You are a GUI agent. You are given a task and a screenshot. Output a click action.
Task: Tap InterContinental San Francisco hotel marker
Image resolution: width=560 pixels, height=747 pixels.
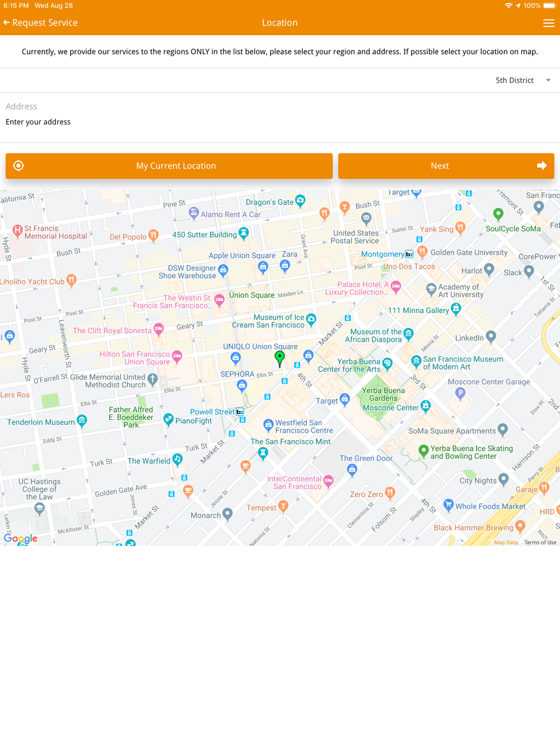[x=329, y=480]
